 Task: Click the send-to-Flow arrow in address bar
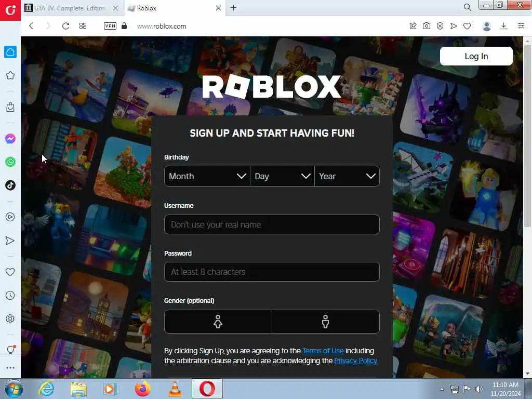[454, 26]
